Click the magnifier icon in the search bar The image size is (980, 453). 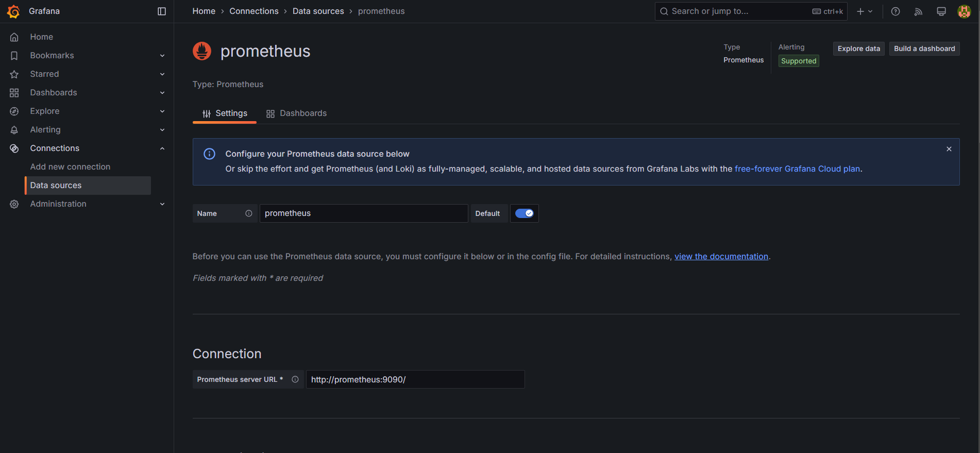pyautogui.click(x=664, y=11)
